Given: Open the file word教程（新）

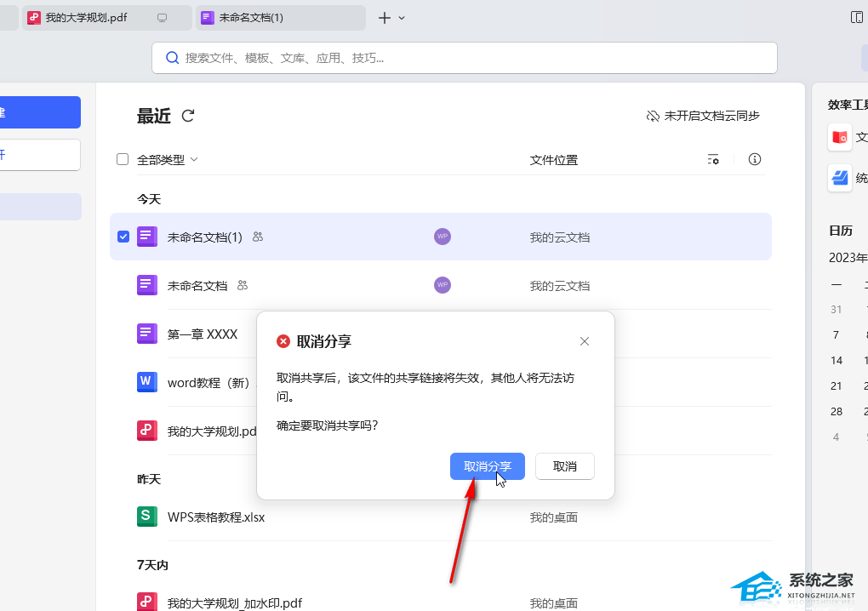Looking at the screenshot, I should click(x=208, y=383).
